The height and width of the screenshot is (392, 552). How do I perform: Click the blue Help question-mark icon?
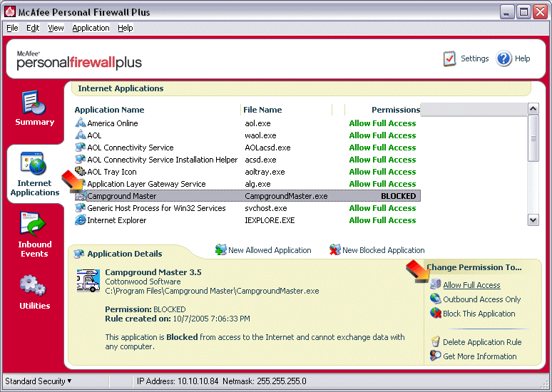click(504, 58)
